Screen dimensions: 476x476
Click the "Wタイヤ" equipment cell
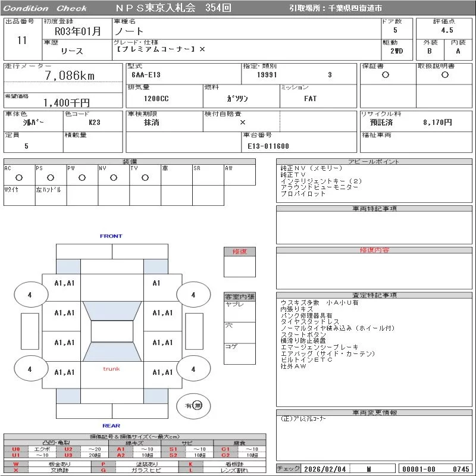click(x=20, y=196)
